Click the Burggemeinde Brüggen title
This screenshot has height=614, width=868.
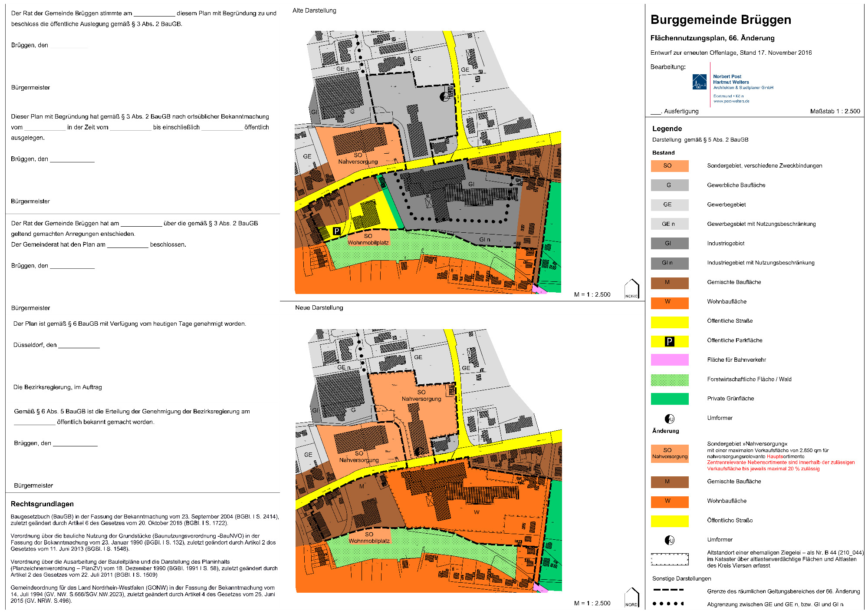(x=720, y=20)
